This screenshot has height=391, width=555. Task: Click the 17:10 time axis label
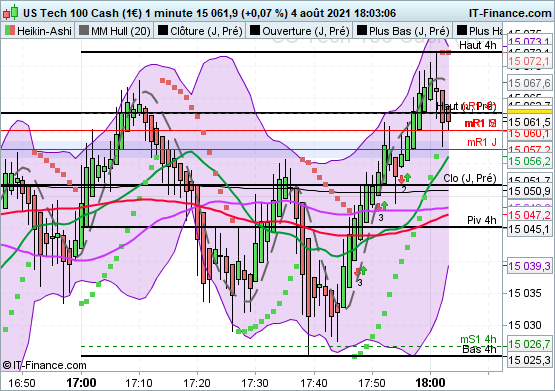[x=139, y=383]
